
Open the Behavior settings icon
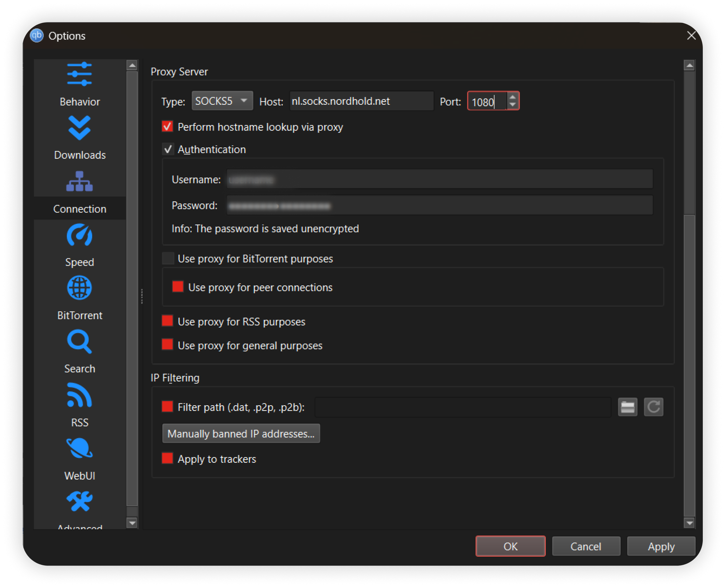click(79, 74)
